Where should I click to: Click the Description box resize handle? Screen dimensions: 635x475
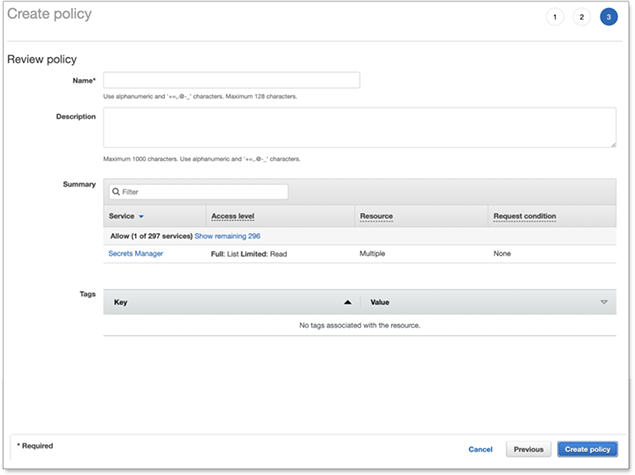612,144
